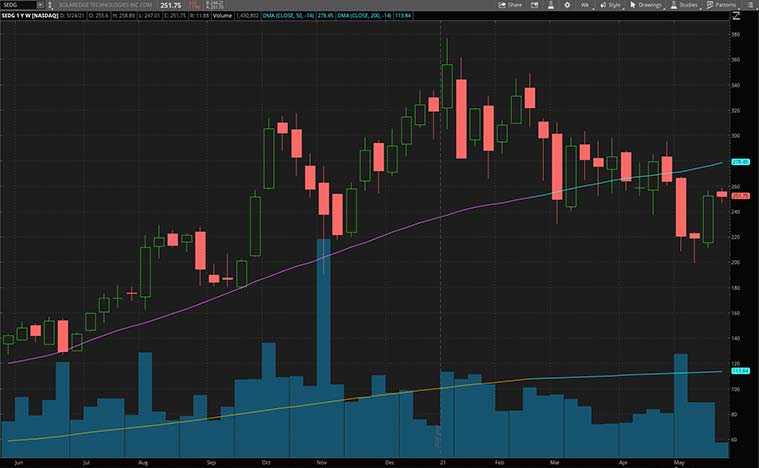Click the Share icon in the toolbar
The width and height of the screenshot is (759, 468).
[510, 5]
